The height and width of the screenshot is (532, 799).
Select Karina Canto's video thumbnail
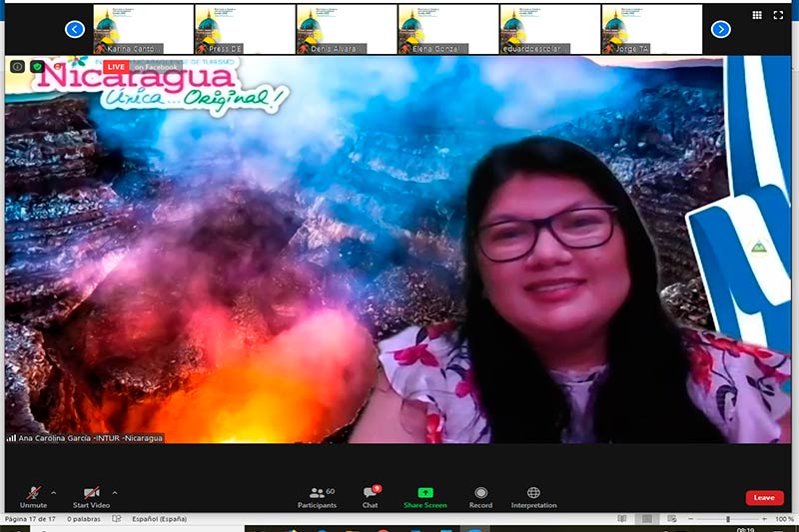click(143, 29)
